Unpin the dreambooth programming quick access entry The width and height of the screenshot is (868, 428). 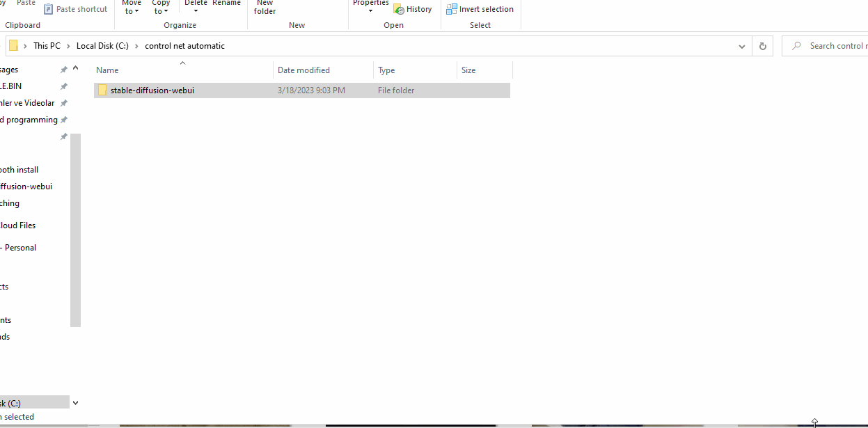coord(63,119)
